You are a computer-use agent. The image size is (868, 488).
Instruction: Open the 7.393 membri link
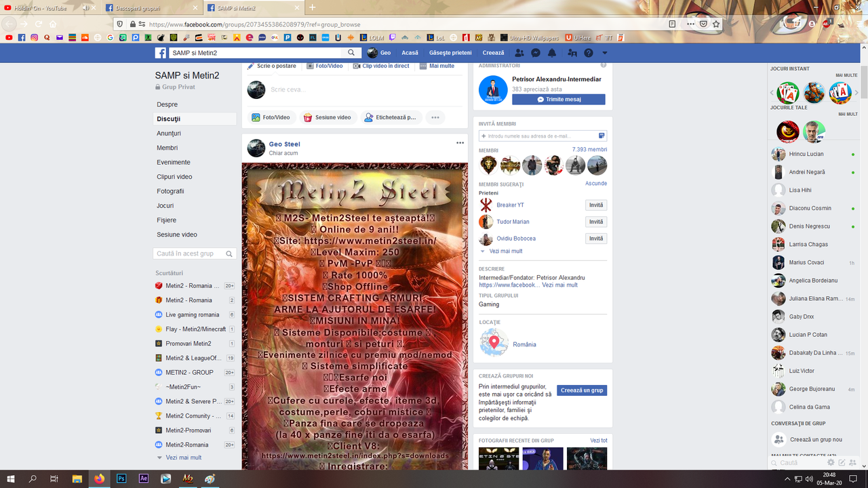tap(589, 150)
